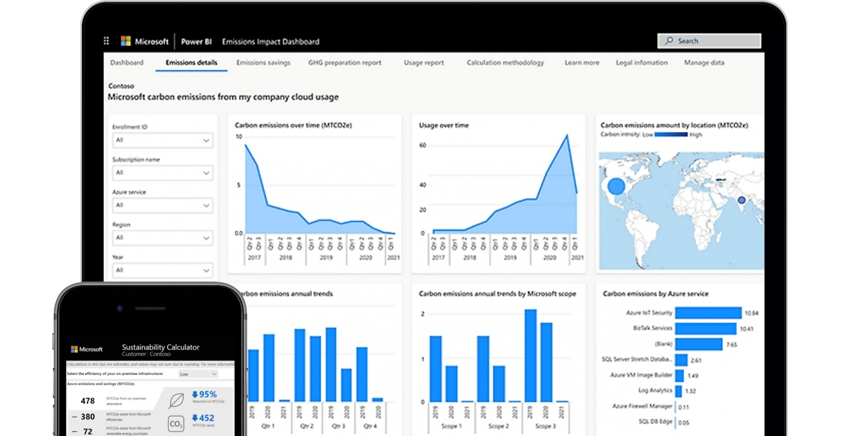Expand the Region filter dropdown

point(162,238)
